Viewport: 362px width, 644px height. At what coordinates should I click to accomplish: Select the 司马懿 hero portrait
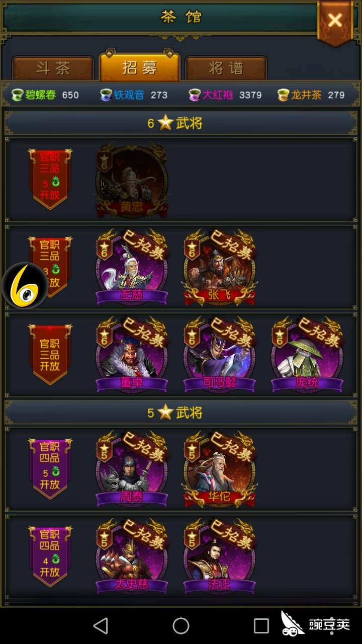(219, 355)
